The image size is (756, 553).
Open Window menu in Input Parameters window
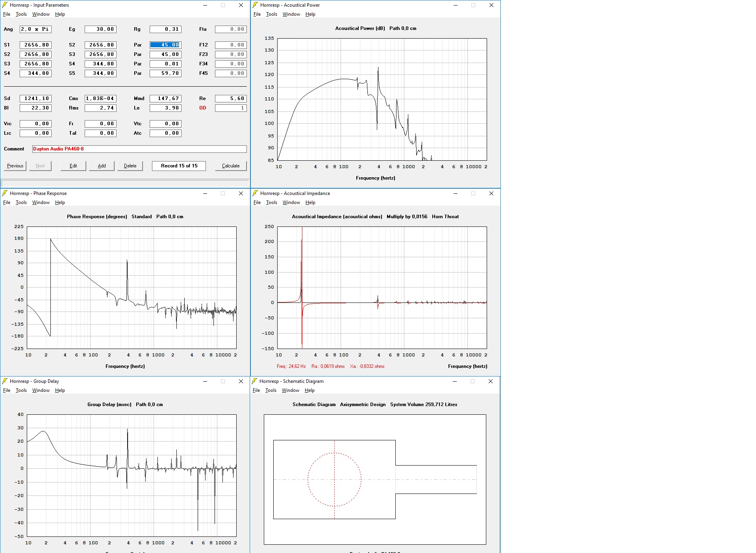point(41,14)
